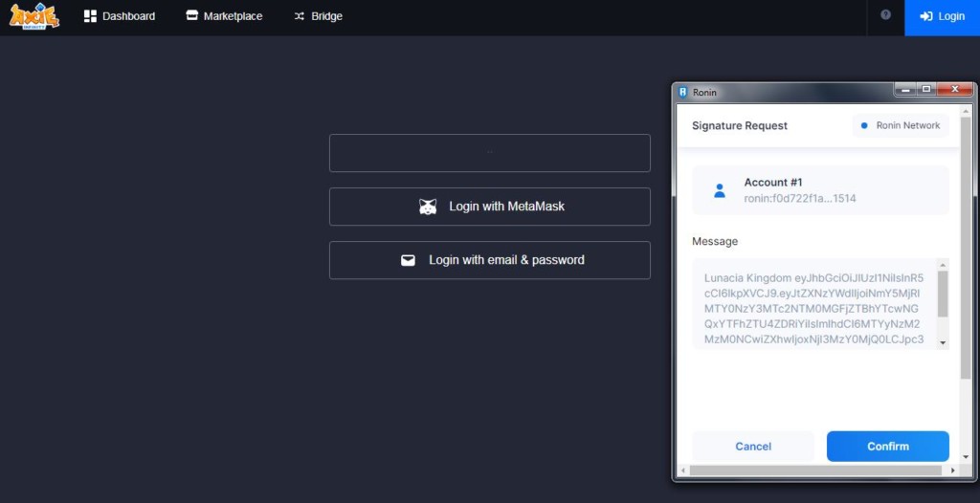Click the Marketplace store icon

coord(191,15)
